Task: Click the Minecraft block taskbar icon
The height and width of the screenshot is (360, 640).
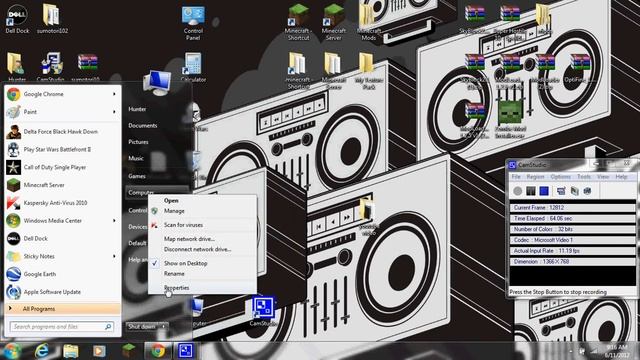Action: click(x=129, y=351)
